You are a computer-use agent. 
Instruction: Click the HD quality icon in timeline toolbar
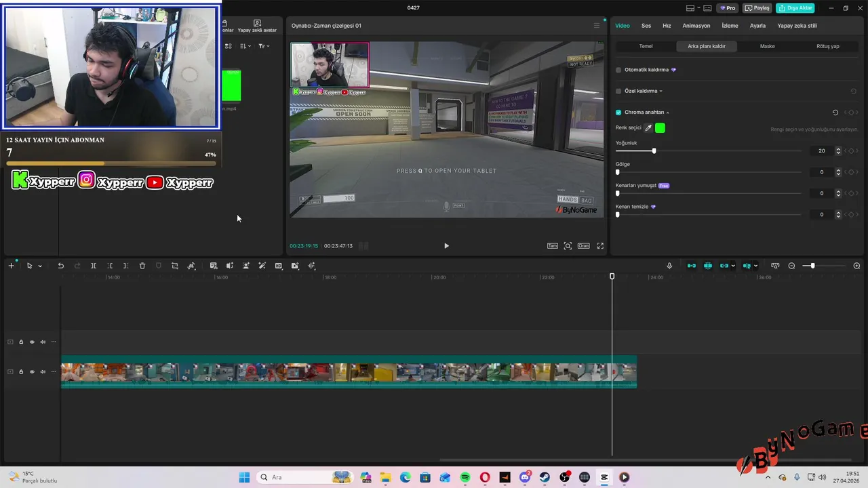click(x=279, y=266)
